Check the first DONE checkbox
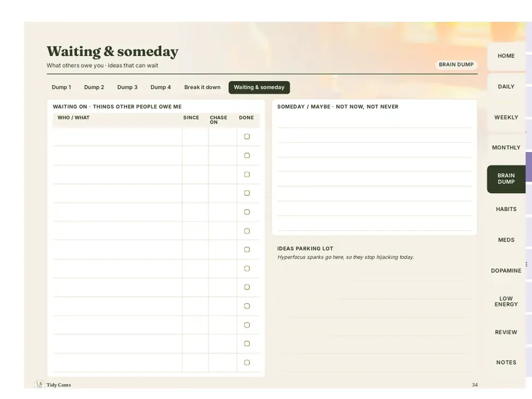The height and width of the screenshot is (399, 532). pos(247,136)
